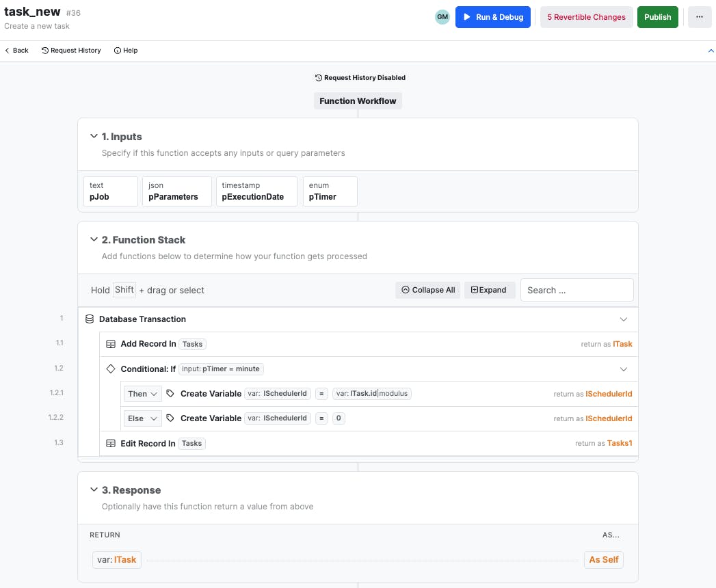The image size is (716, 588).
Task: Open the Help menu
Action: pyautogui.click(x=126, y=51)
